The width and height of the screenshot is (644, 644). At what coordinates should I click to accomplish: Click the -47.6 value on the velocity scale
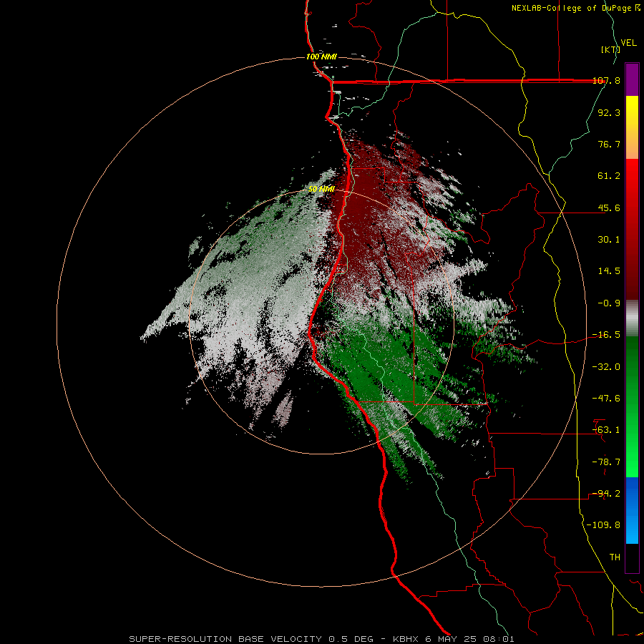pos(606,399)
